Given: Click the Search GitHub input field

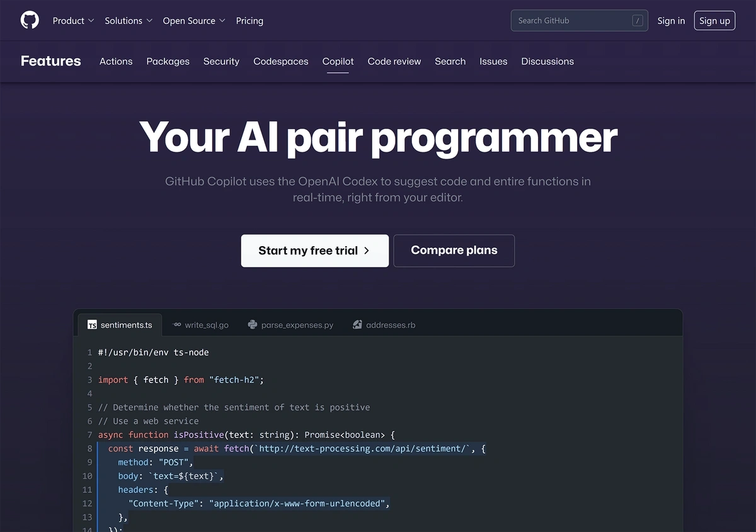Looking at the screenshot, I should (x=567, y=20).
